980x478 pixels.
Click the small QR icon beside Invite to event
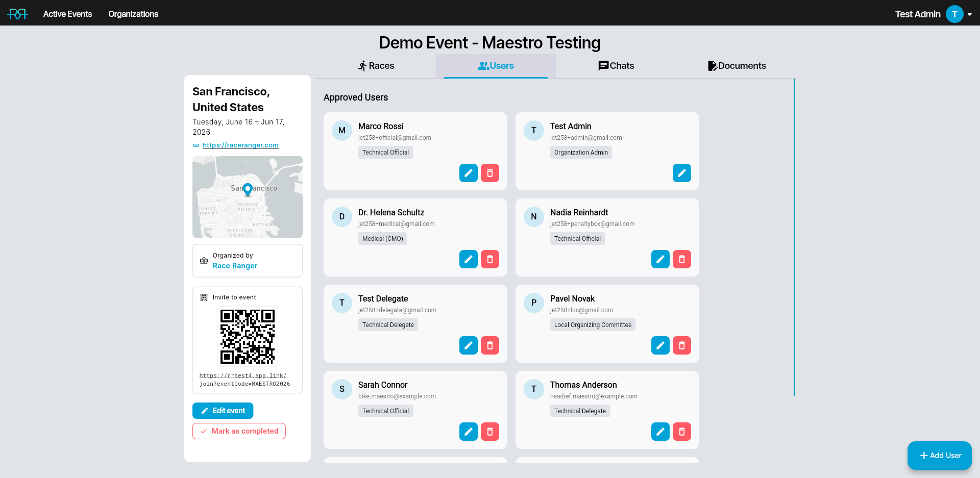204,297
